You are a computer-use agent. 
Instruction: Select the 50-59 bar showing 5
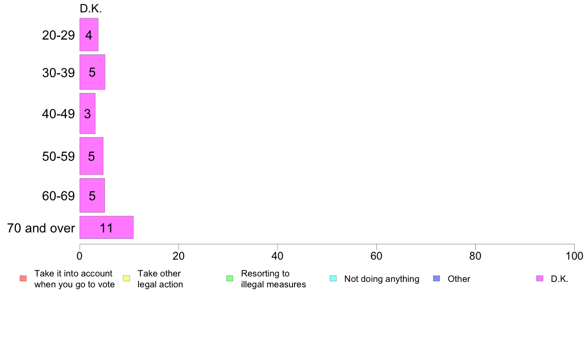(x=92, y=156)
